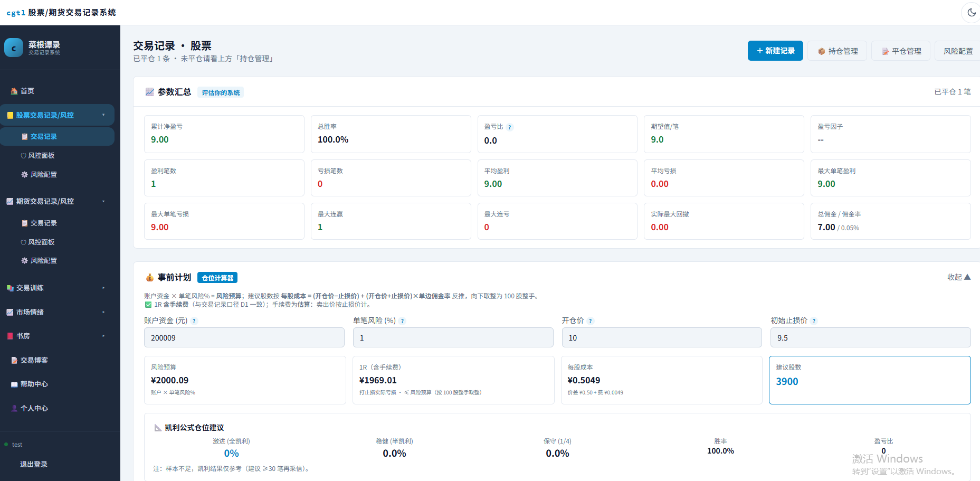Collapse 期货交易记录/风控 sidebar group
Screen dimensions: 980x481
[x=57, y=201]
